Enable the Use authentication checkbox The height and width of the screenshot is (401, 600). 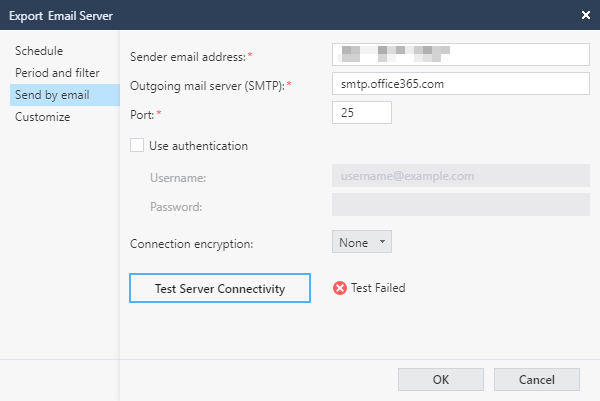pyautogui.click(x=137, y=145)
